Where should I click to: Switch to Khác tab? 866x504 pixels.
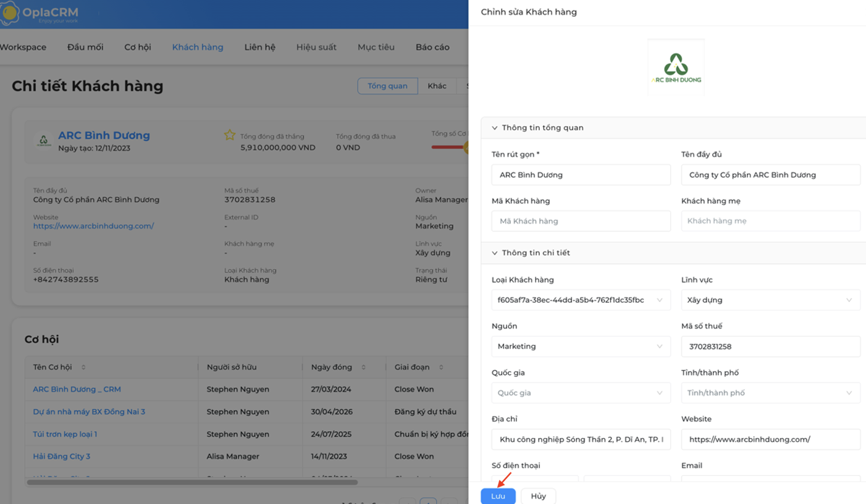tap(437, 86)
